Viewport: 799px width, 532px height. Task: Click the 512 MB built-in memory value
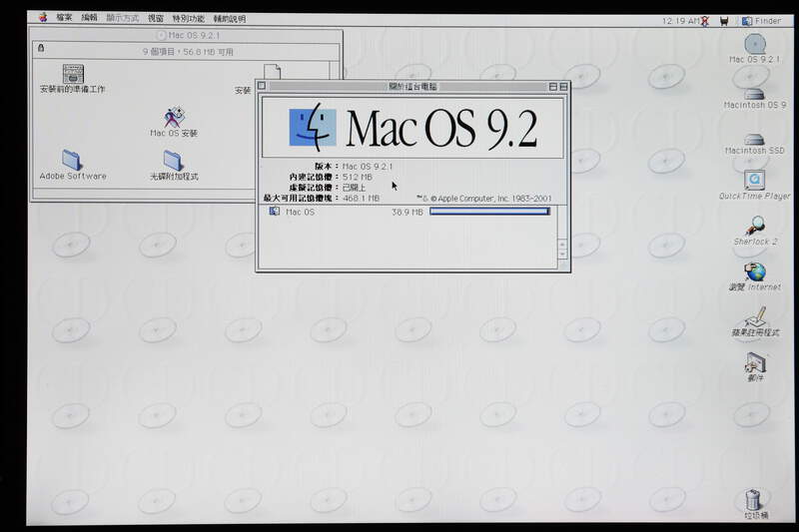(x=358, y=177)
